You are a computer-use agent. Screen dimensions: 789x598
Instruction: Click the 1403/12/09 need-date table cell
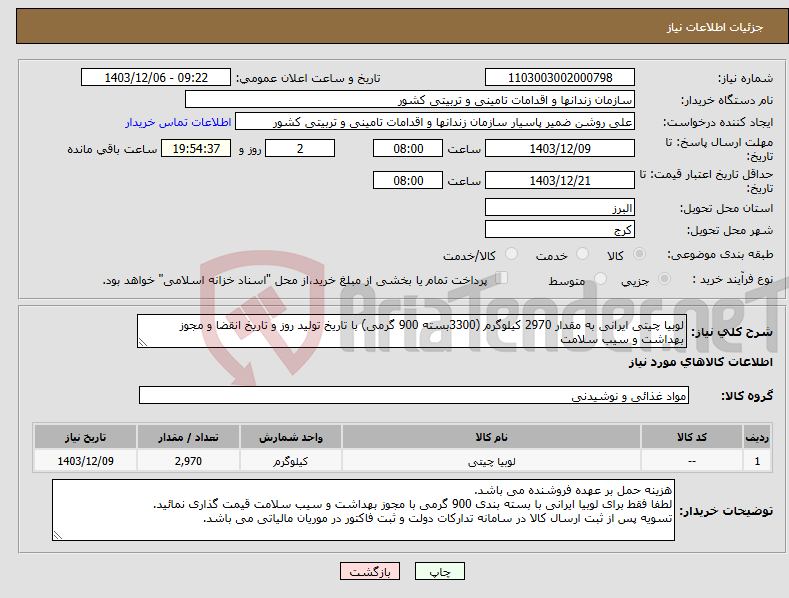tap(86, 461)
